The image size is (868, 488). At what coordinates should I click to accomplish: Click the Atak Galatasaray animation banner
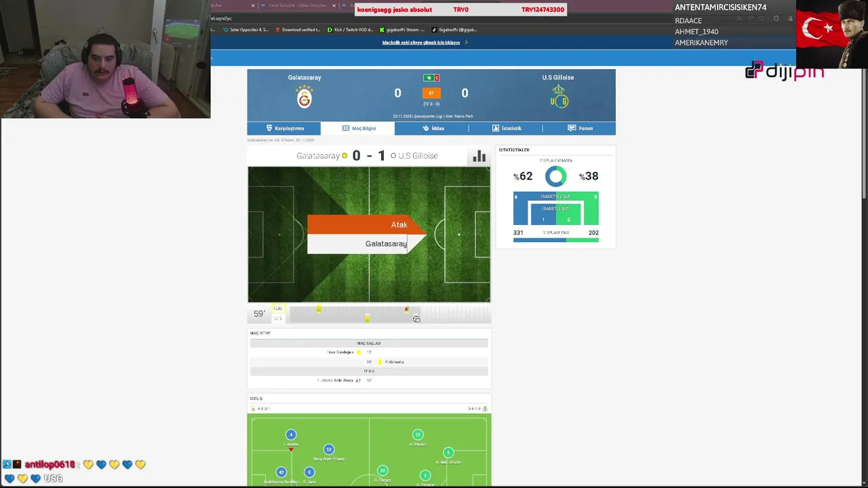(x=367, y=235)
